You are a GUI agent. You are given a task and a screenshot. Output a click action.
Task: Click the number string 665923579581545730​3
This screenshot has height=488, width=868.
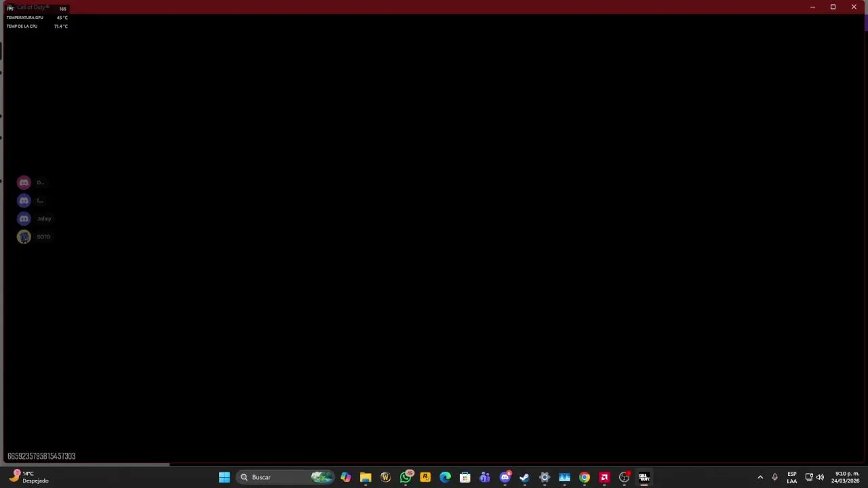(x=41, y=456)
